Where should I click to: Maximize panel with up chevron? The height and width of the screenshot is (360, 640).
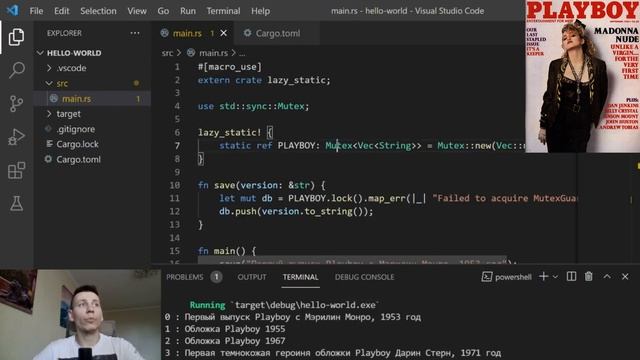(x=607, y=277)
